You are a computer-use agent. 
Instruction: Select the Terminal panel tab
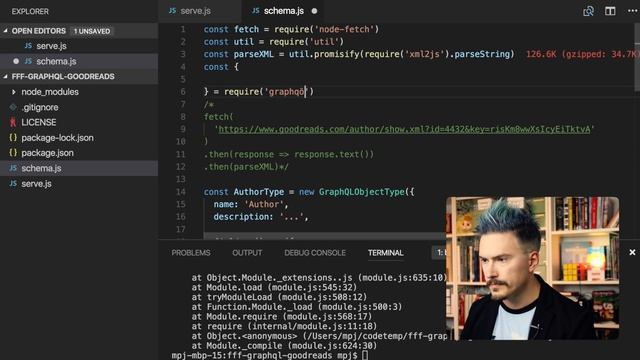click(385, 253)
